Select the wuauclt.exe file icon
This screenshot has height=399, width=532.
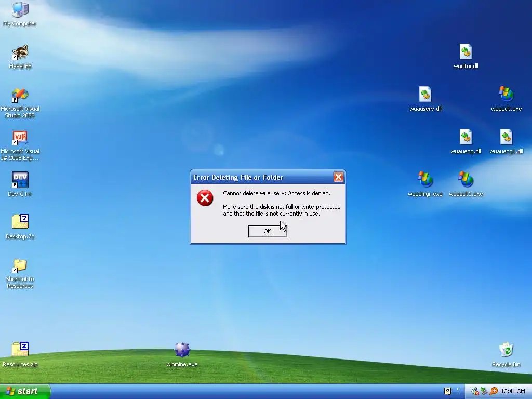click(x=506, y=99)
